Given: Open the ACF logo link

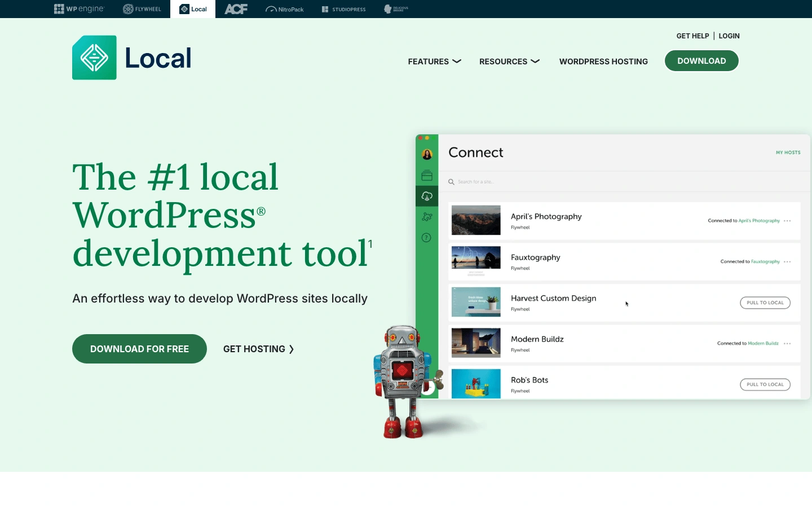Looking at the screenshot, I should [236, 9].
